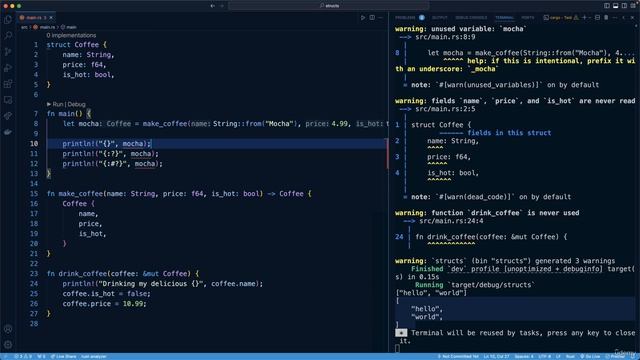Click the Spaces: 4 indentation setting

click(524, 356)
